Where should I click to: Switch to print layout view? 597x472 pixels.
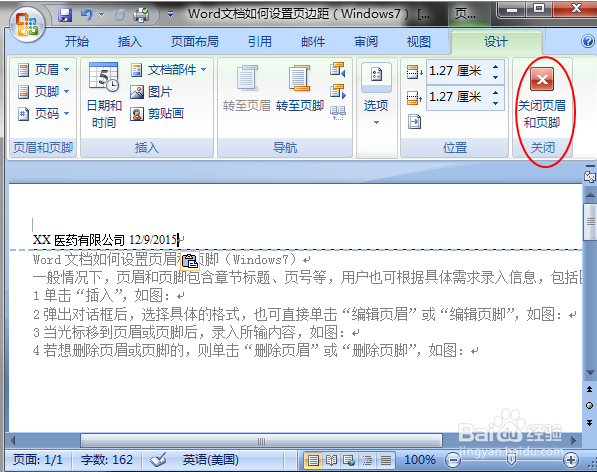click(313, 460)
